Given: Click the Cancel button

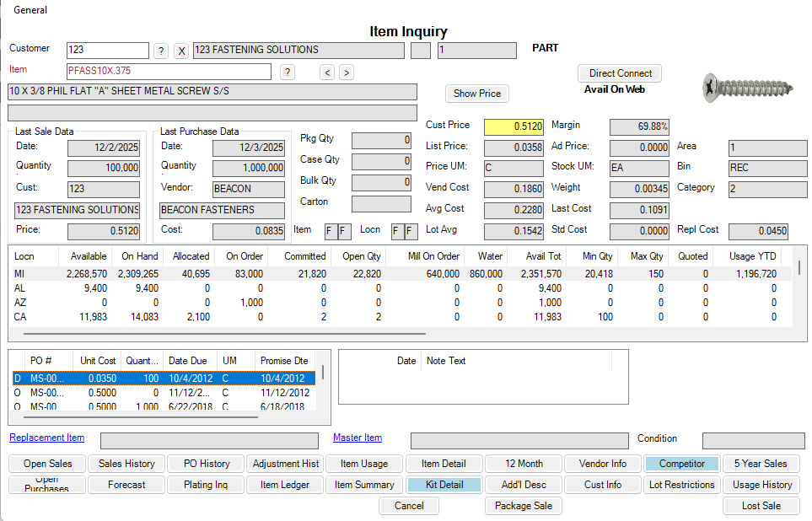Looking at the screenshot, I should [x=409, y=506].
